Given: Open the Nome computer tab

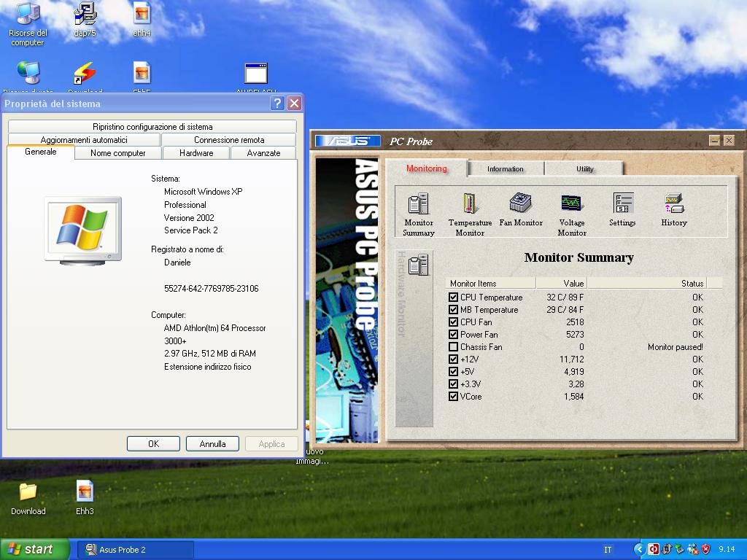Looking at the screenshot, I should click(x=117, y=153).
